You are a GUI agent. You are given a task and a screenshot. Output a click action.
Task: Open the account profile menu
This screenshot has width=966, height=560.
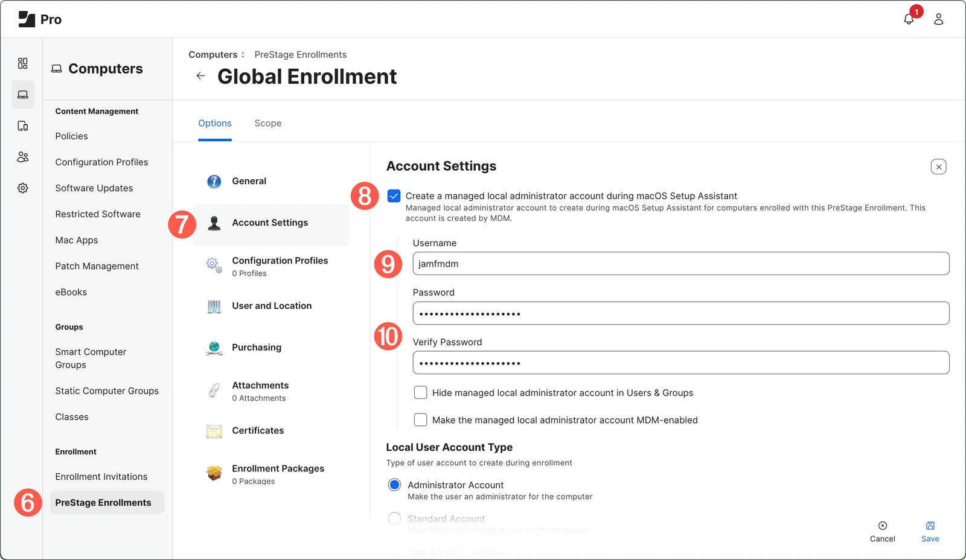pyautogui.click(x=938, y=19)
